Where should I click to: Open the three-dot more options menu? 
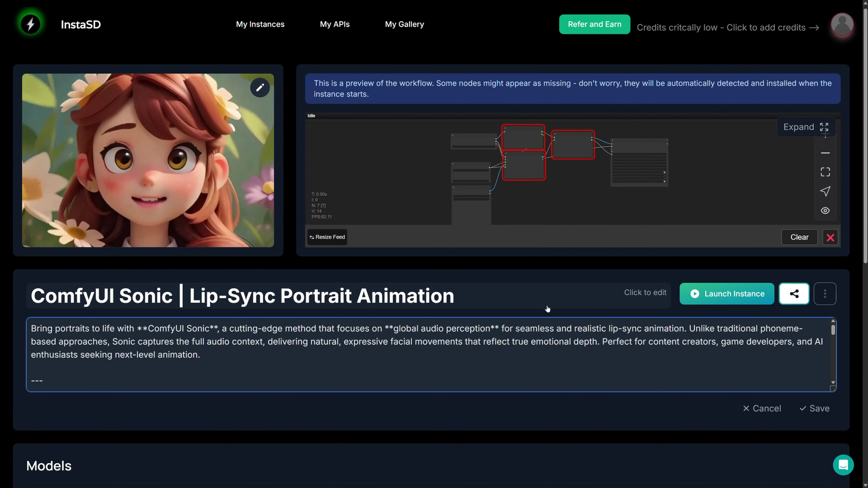pyautogui.click(x=825, y=294)
